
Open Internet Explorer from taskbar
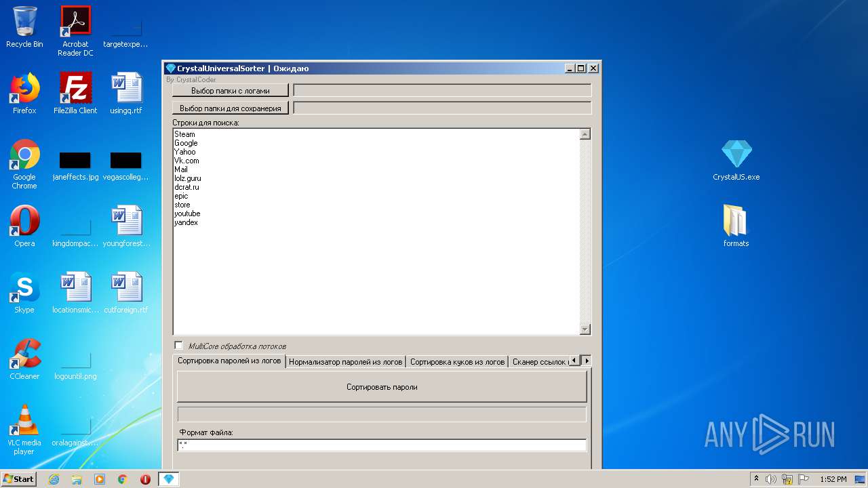tap(54, 479)
